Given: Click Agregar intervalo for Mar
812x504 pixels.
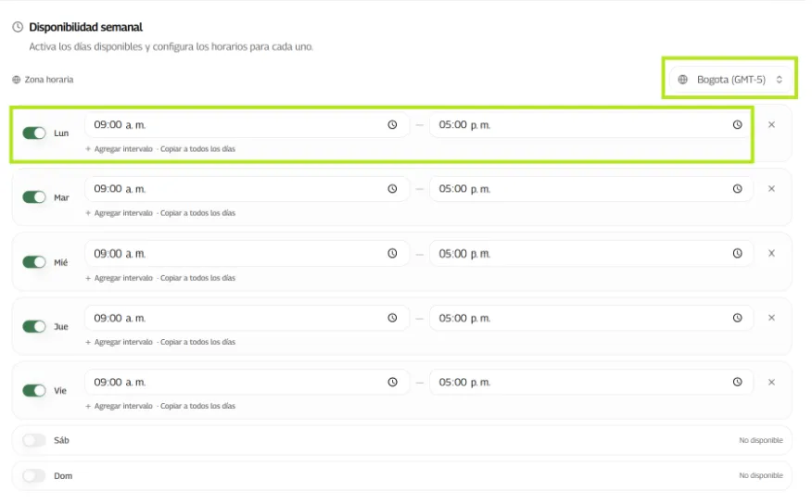Looking at the screenshot, I should pos(120,215).
